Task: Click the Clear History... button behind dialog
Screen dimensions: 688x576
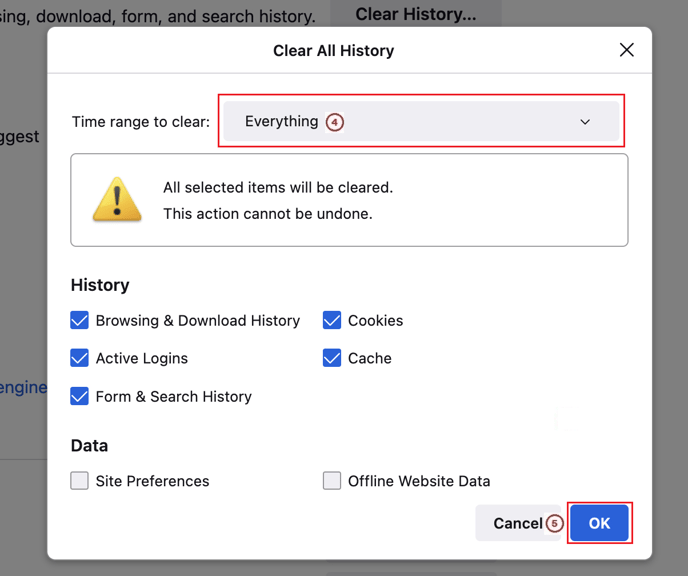Action: tap(415, 14)
